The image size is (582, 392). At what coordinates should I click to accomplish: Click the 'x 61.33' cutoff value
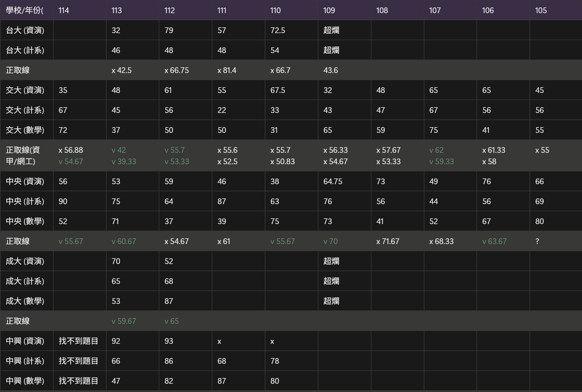(x=494, y=150)
